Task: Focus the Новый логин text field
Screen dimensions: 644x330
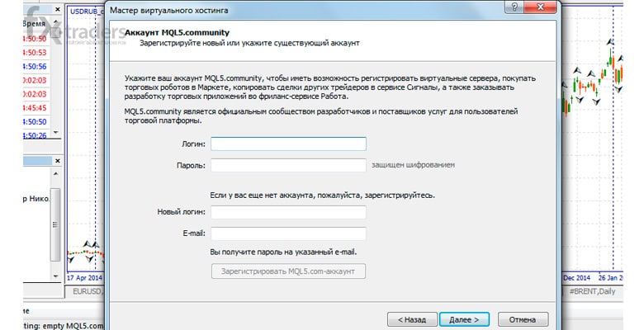Action: coord(288,212)
